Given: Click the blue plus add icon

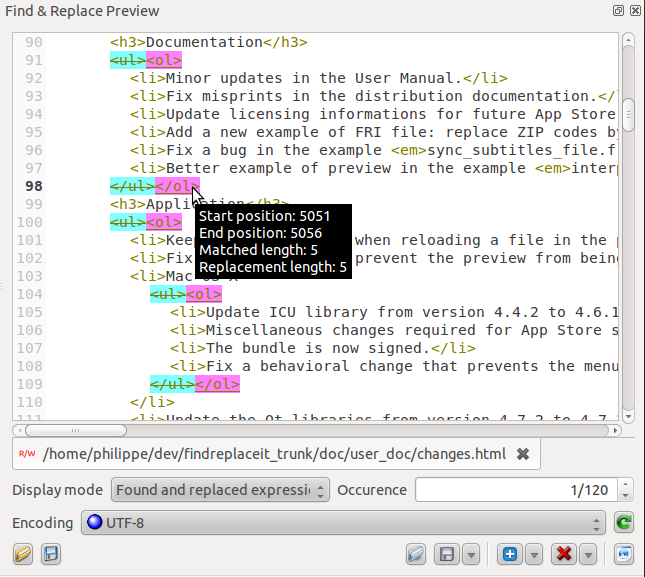Looking at the screenshot, I should click(510, 554).
